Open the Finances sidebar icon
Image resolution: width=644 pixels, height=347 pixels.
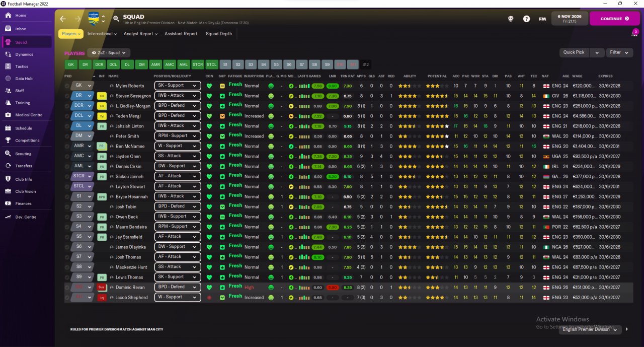click(x=8, y=203)
